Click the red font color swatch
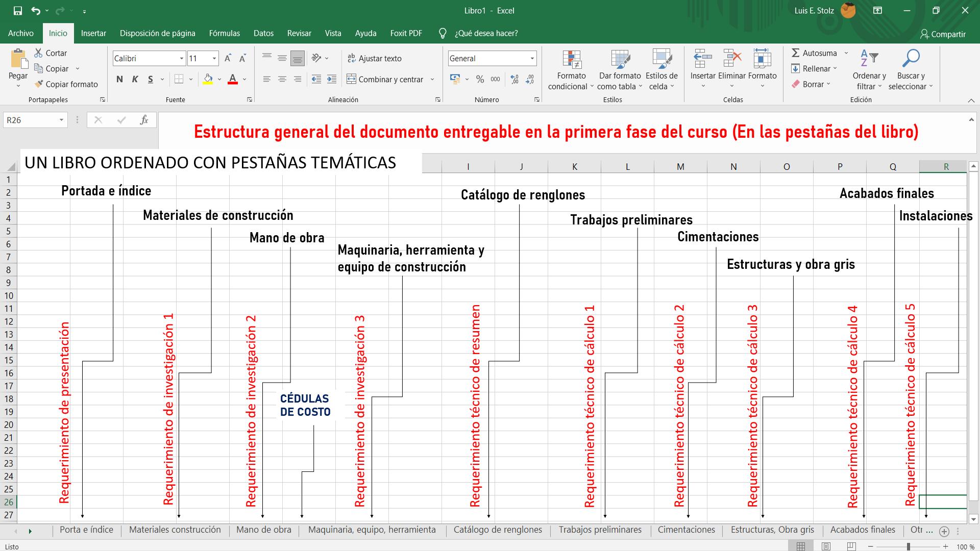 233,79
